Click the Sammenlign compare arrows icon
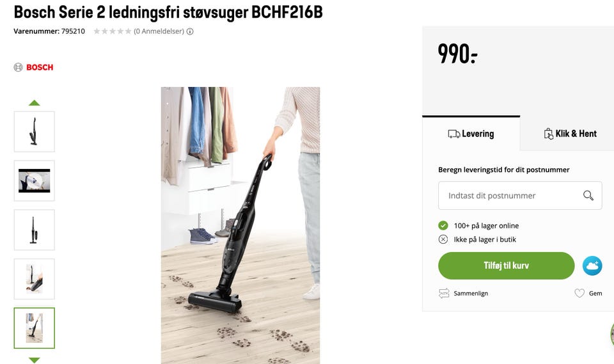Viewport: 614px width, 364px height. (x=444, y=293)
